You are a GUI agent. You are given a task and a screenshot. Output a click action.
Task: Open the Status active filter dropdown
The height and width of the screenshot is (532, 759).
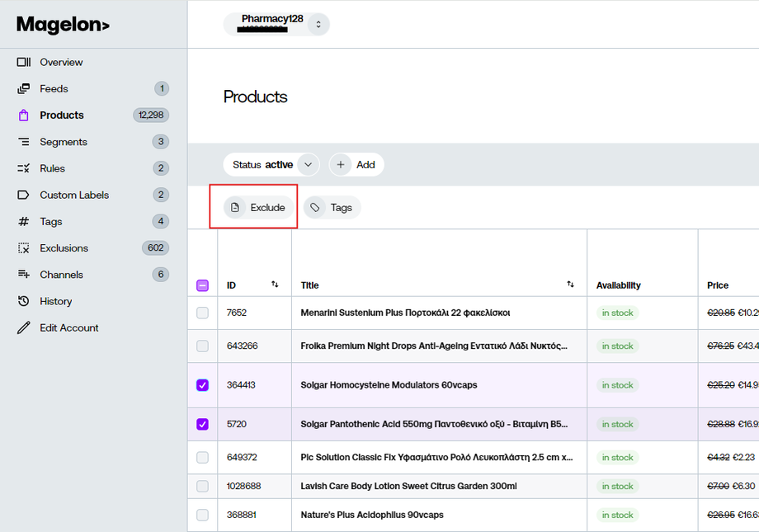coord(307,165)
